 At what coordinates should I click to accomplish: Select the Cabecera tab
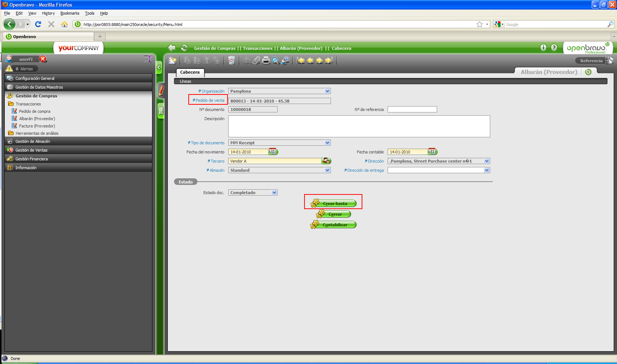tap(190, 73)
